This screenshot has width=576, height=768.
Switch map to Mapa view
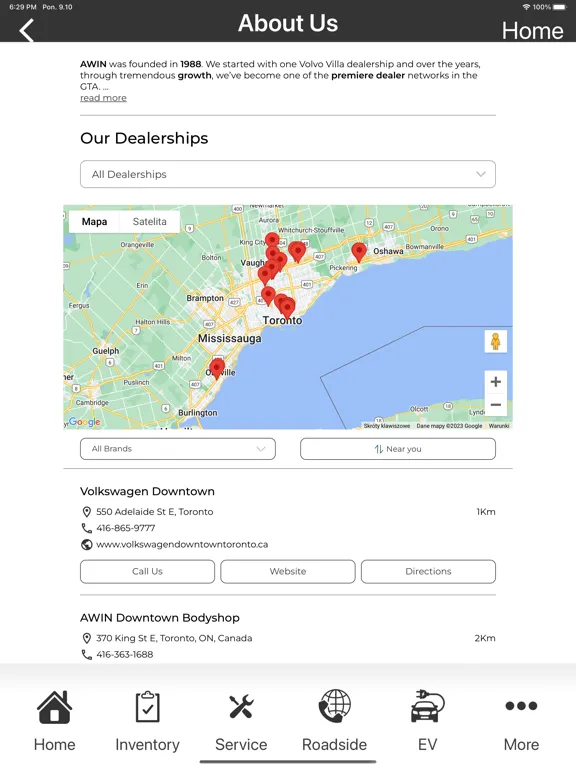coord(95,221)
